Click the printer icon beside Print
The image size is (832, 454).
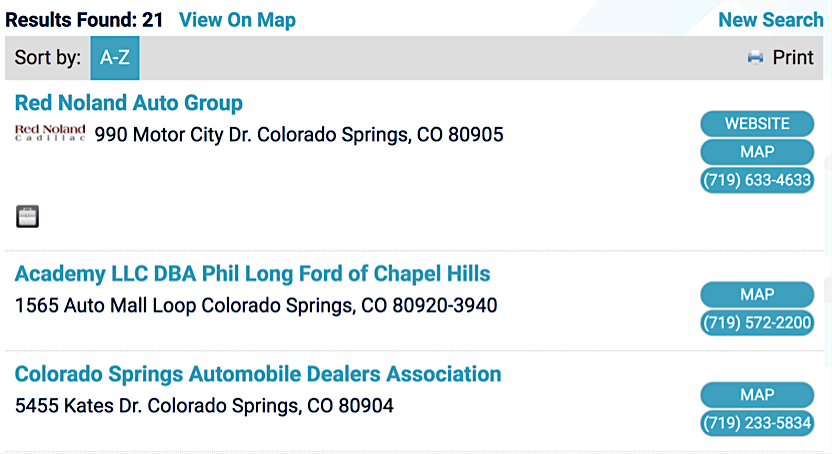click(755, 58)
